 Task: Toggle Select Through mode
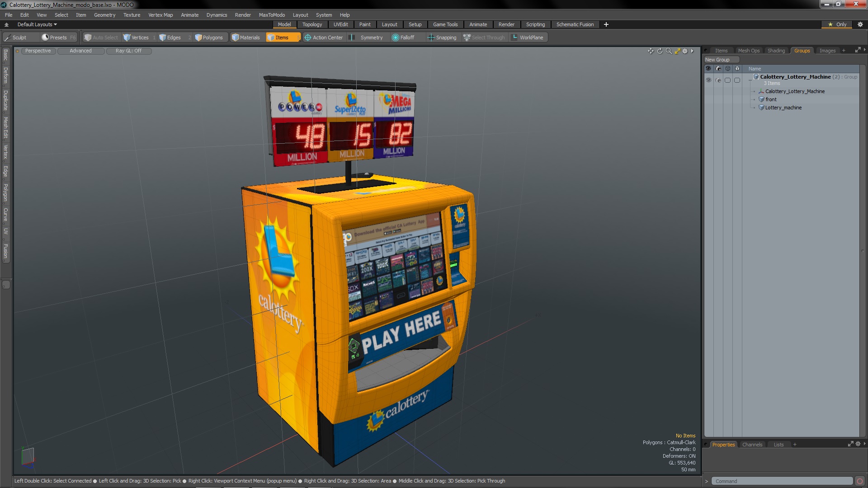(x=484, y=38)
